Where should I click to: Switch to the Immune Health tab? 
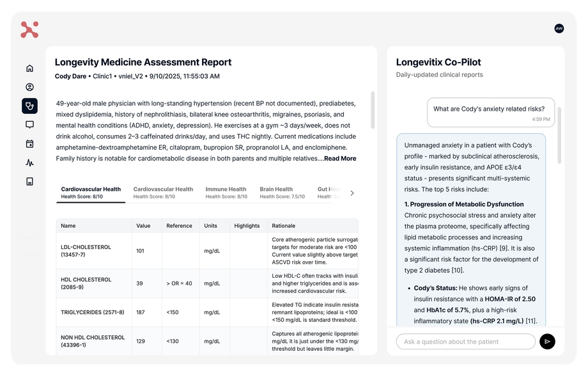(226, 192)
